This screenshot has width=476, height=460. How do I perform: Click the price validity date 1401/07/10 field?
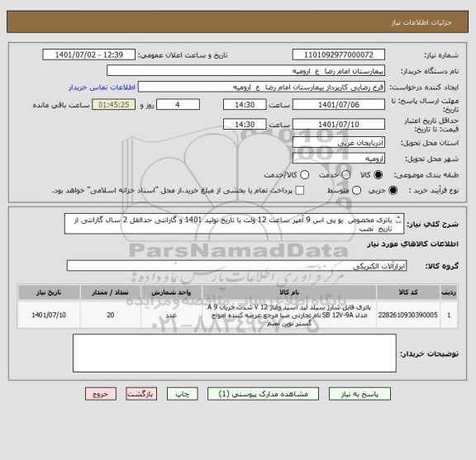(x=339, y=125)
